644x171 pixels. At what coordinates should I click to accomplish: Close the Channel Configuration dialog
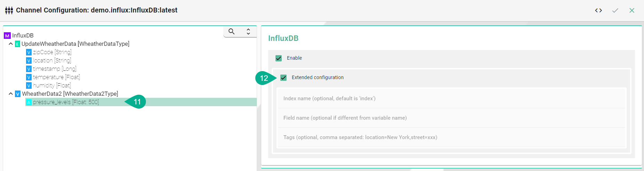click(631, 10)
